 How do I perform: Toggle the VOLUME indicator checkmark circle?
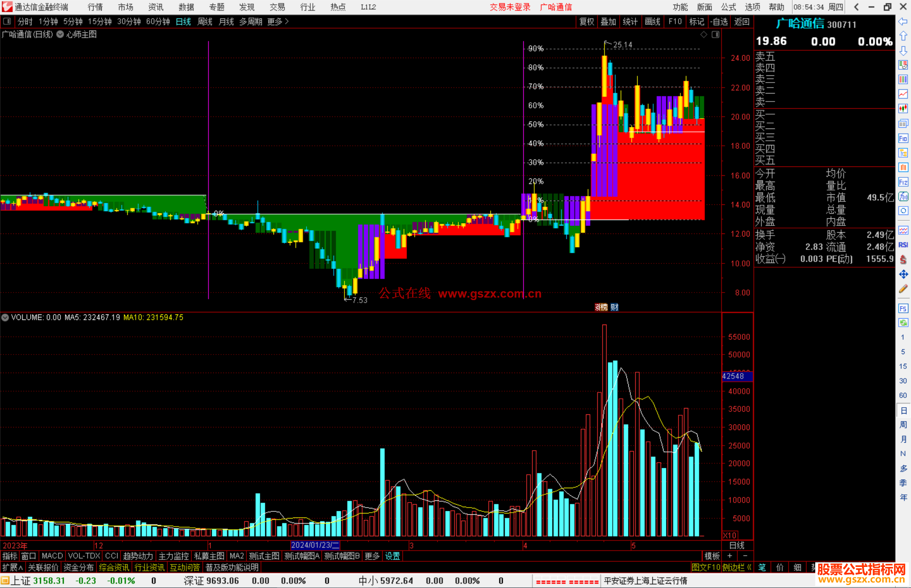pos(5,317)
